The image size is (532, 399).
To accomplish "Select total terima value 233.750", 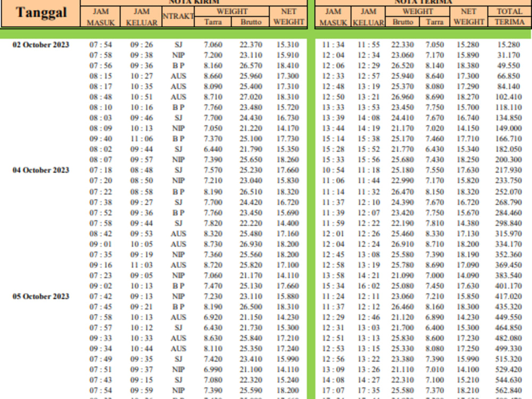I will [x=509, y=180].
